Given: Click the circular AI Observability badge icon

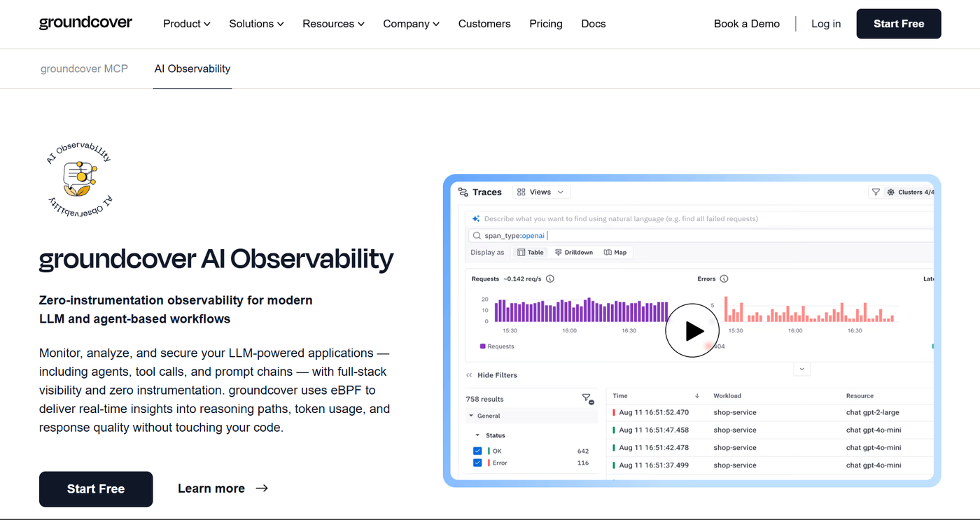Looking at the screenshot, I should point(79,179).
